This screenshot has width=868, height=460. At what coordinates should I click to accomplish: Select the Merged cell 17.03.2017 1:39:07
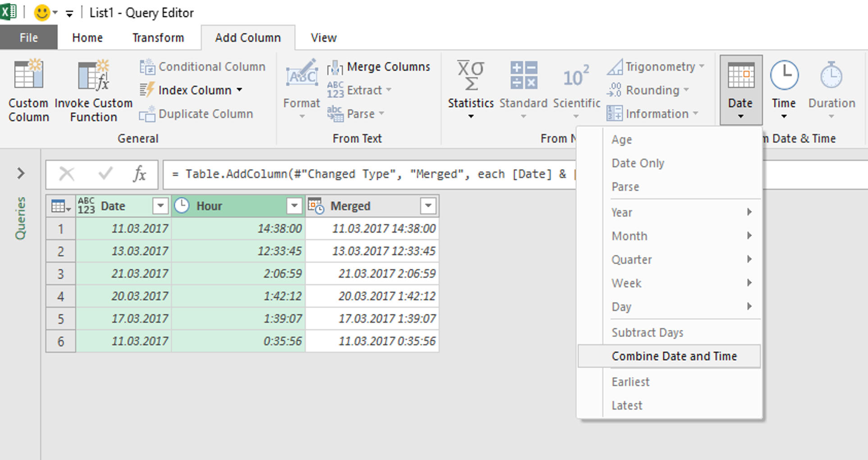click(x=372, y=319)
